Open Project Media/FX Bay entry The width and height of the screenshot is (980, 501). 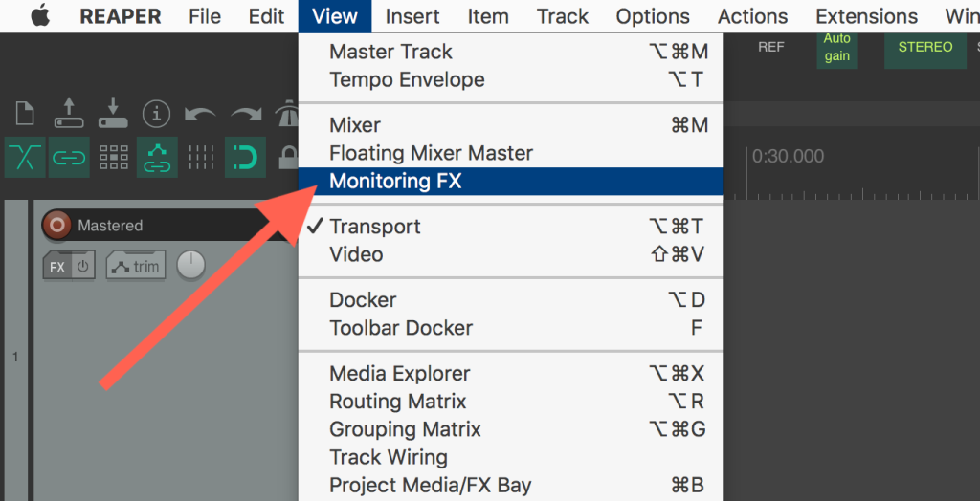click(x=511, y=486)
